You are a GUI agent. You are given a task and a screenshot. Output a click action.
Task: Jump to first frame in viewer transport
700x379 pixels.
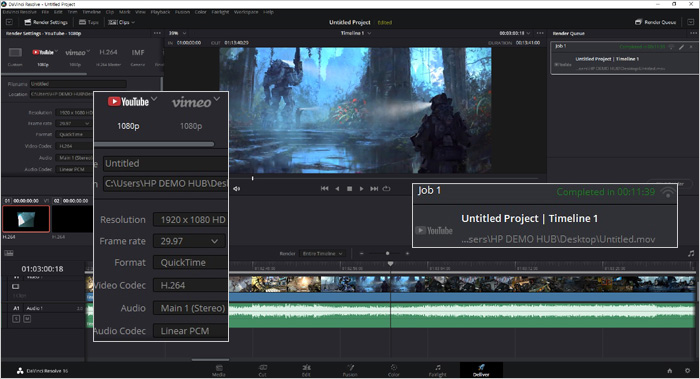coord(325,189)
